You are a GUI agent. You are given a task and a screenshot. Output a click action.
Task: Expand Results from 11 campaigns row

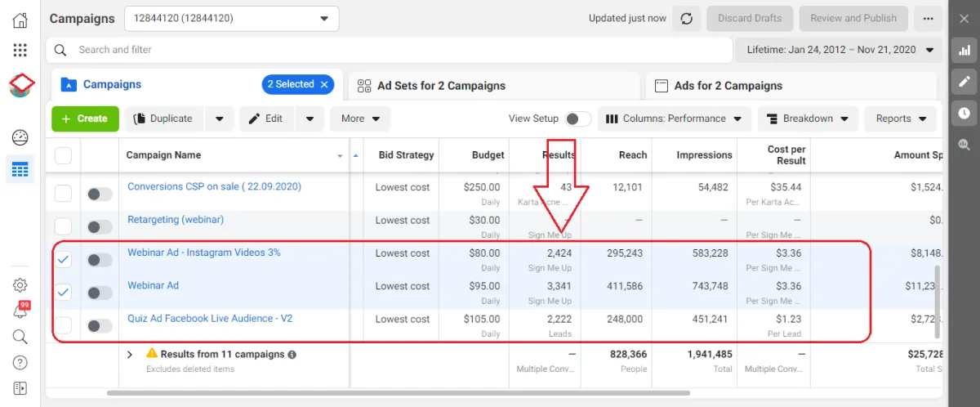tap(129, 355)
